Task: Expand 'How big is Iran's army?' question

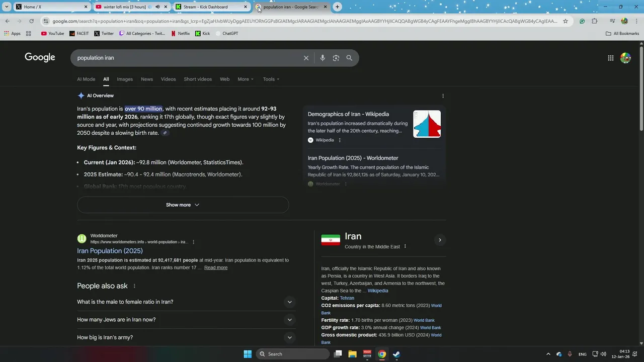Action: pyautogui.click(x=185, y=337)
